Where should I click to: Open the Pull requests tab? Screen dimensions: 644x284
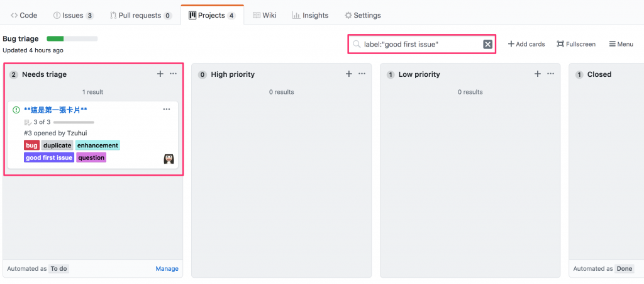140,15
